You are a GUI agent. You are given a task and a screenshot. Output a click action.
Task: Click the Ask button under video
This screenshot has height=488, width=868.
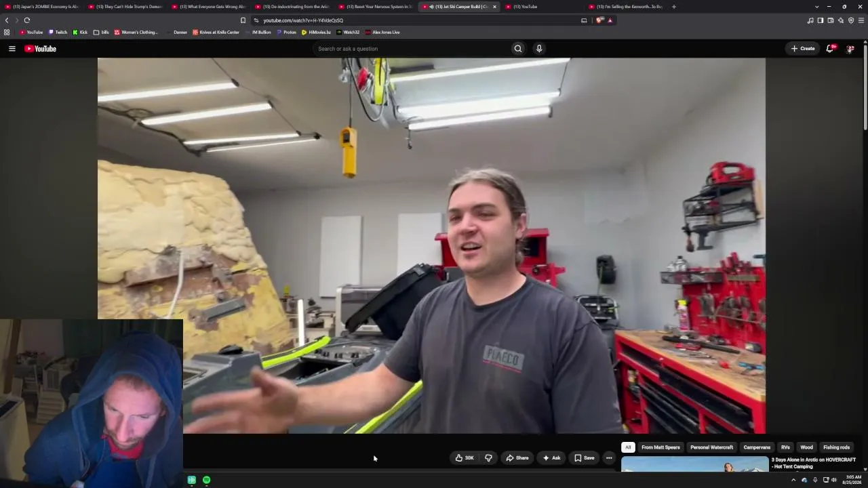click(x=551, y=458)
